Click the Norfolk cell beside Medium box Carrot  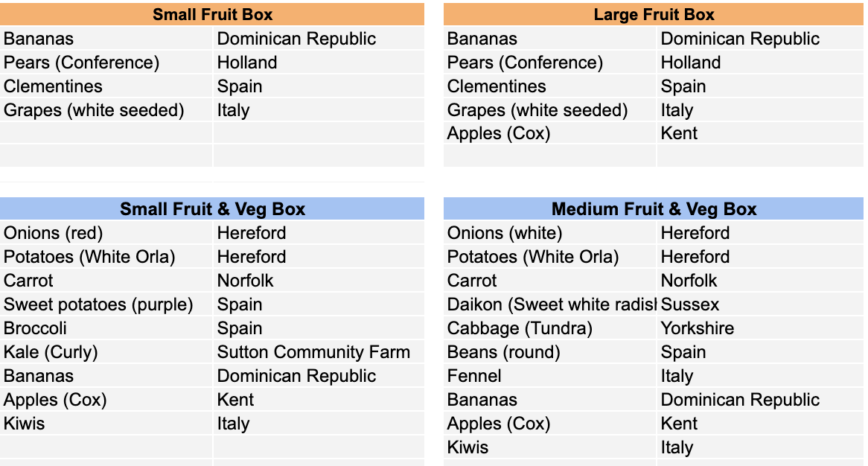[761, 281]
